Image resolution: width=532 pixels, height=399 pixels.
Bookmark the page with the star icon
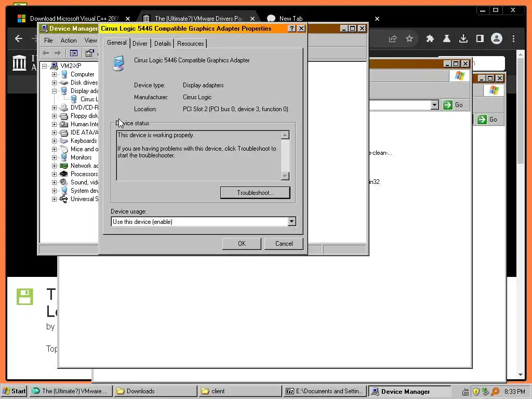pos(409,38)
